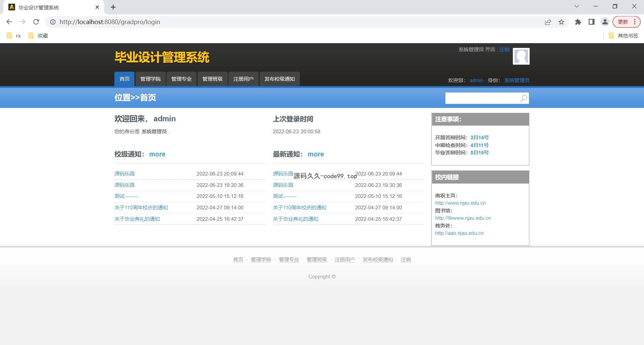
Task: Open the 收藏 bookmark folder
Action: [38, 36]
